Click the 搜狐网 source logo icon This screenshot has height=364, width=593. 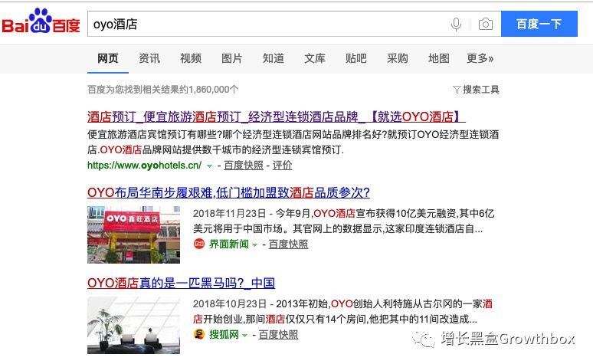pos(199,334)
